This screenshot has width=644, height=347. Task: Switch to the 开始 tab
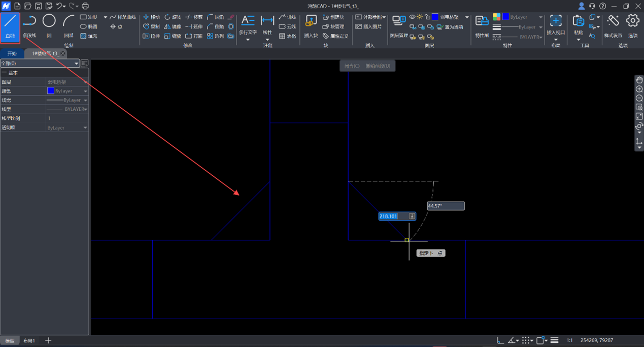pos(12,53)
